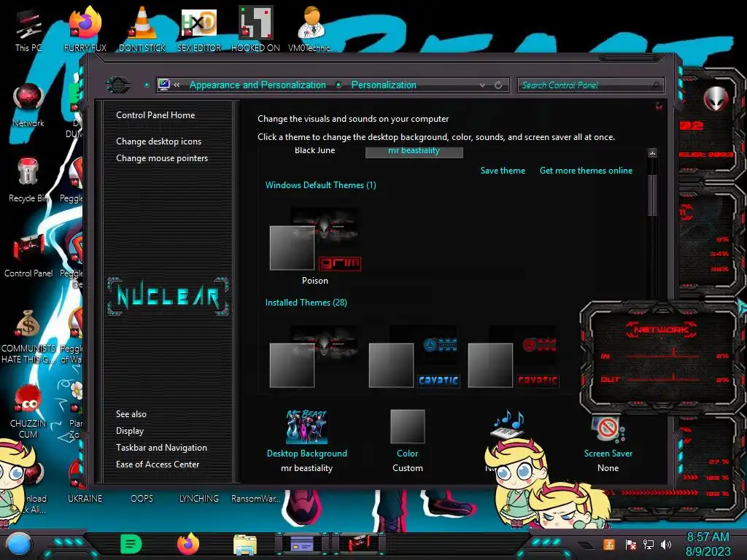The height and width of the screenshot is (560, 747).
Task: Open Ease of Access Center link
Action: click(158, 464)
